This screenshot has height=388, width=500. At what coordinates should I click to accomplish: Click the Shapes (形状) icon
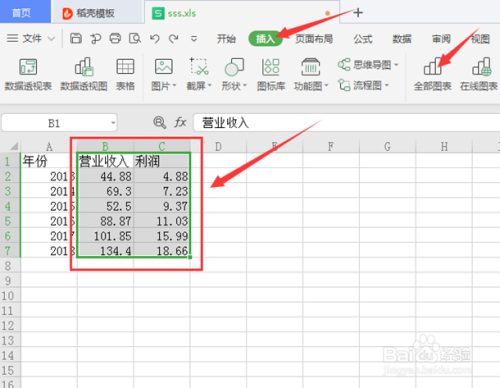[x=234, y=67]
